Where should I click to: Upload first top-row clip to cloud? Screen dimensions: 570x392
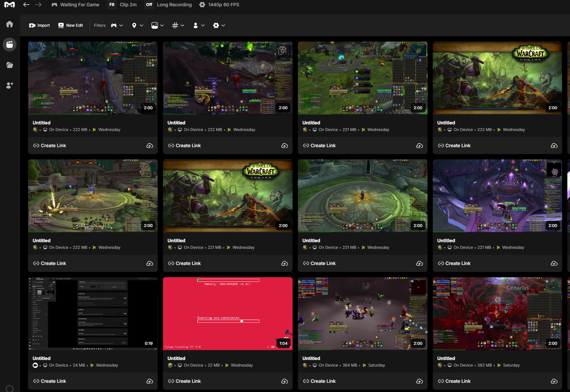pyautogui.click(x=150, y=146)
